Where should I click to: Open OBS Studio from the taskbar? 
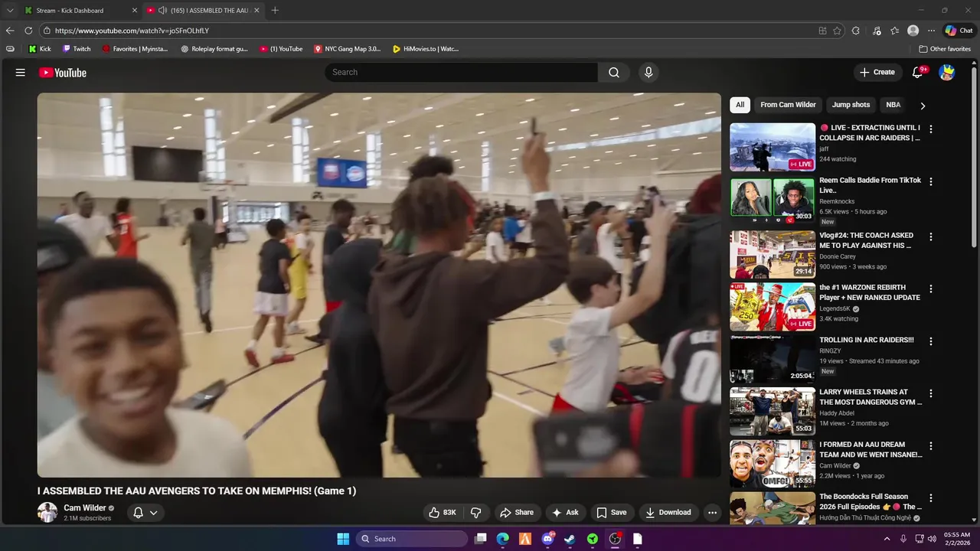615,539
